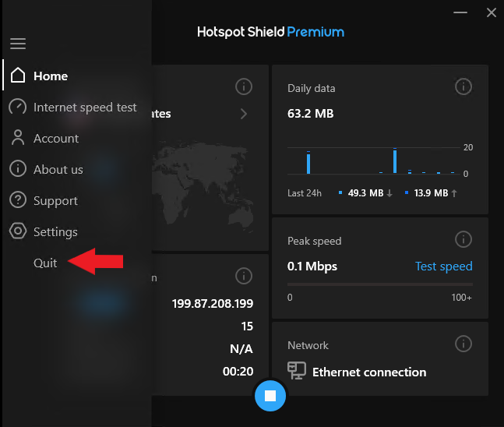Click the 0.1 Mbps peak speed value
Screen dimensions: 504x427
pyautogui.click(x=312, y=266)
